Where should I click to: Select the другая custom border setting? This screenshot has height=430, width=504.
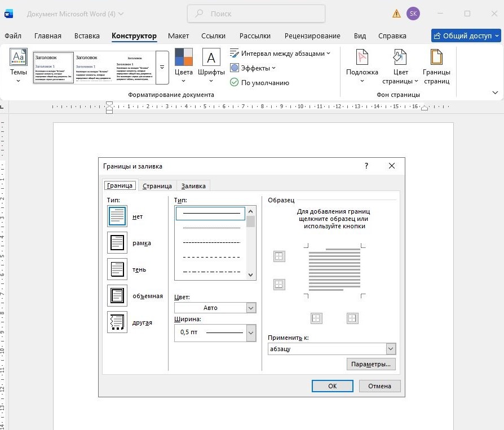pos(117,322)
